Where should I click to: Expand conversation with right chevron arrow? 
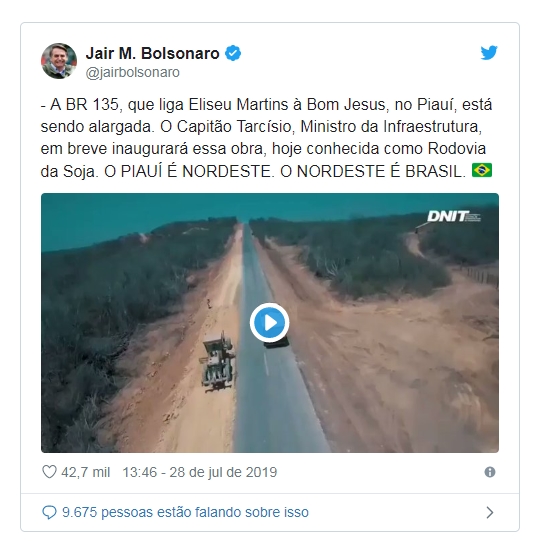pyautogui.click(x=489, y=512)
